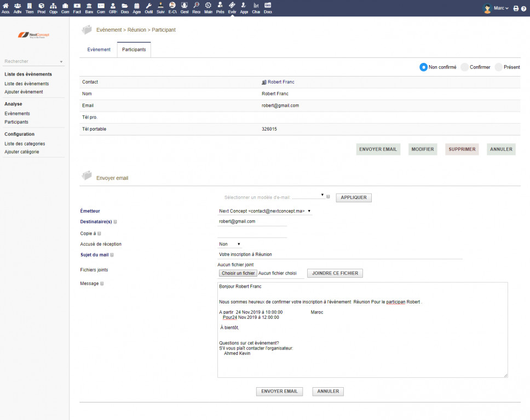Open the Accueil home icon in the top bar
This screenshot has height=420, width=530.
(5, 8)
